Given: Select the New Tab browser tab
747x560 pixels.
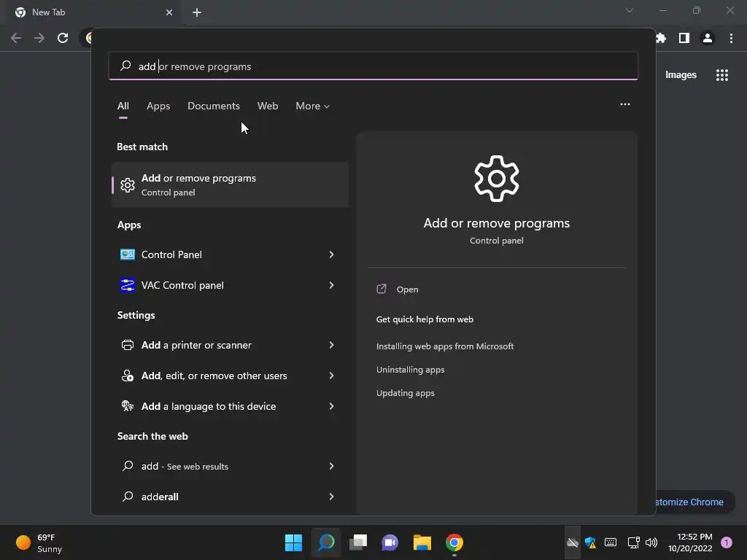Looking at the screenshot, I should [x=93, y=13].
